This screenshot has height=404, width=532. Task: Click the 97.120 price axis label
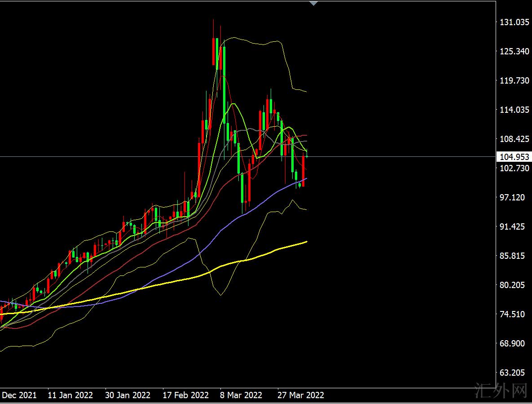pos(512,197)
